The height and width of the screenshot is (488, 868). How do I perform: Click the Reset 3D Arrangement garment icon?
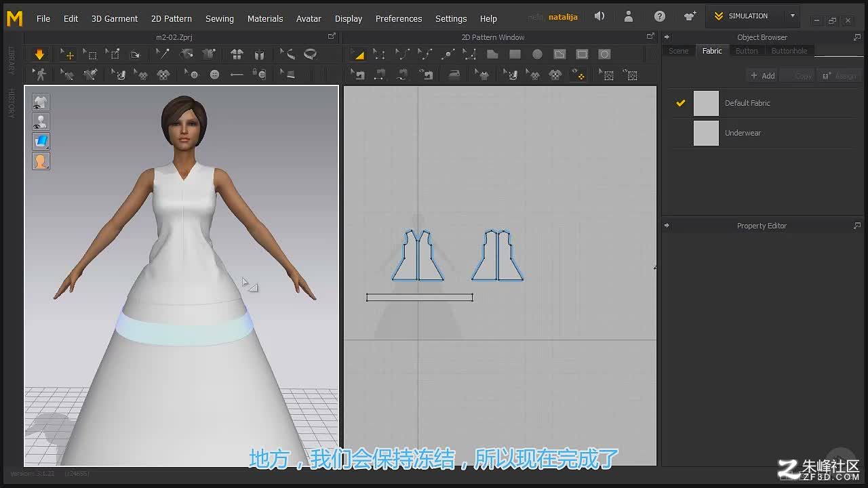click(237, 54)
